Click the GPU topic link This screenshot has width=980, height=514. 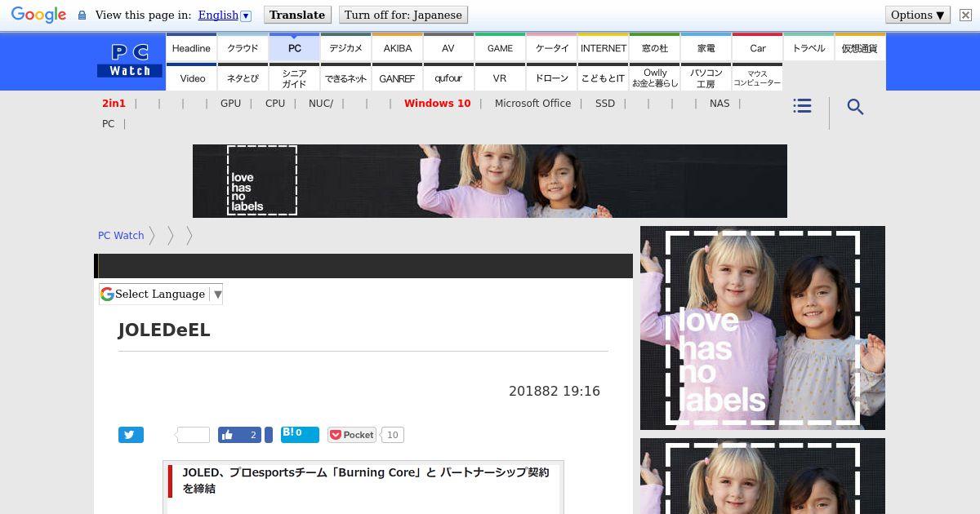pos(230,103)
